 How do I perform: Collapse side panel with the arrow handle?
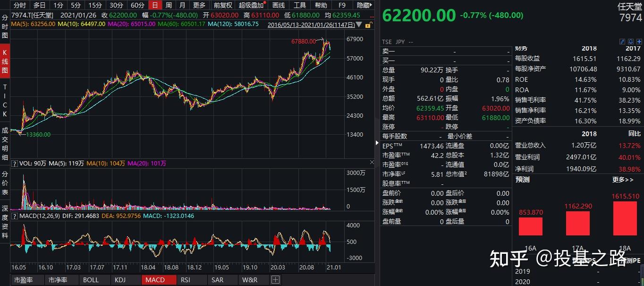(x=377, y=142)
